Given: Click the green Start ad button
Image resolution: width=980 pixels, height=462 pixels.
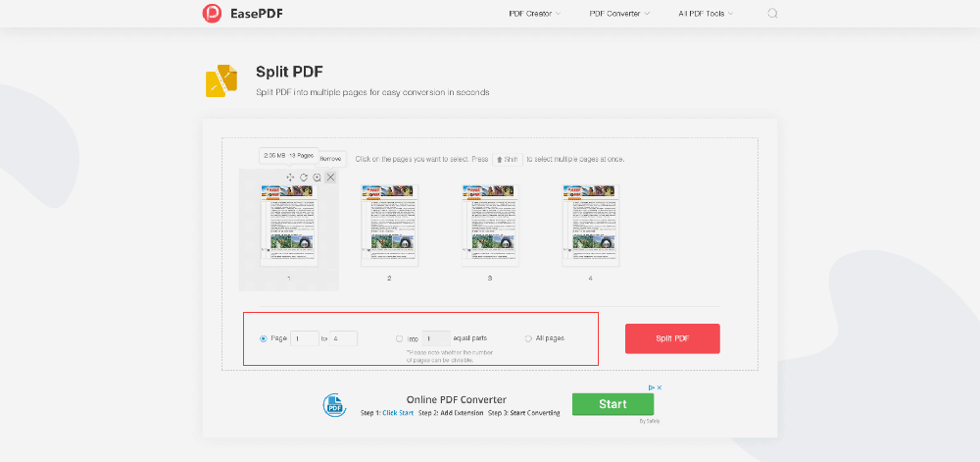Looking at the screenshot, I should [x=612, y=404].
